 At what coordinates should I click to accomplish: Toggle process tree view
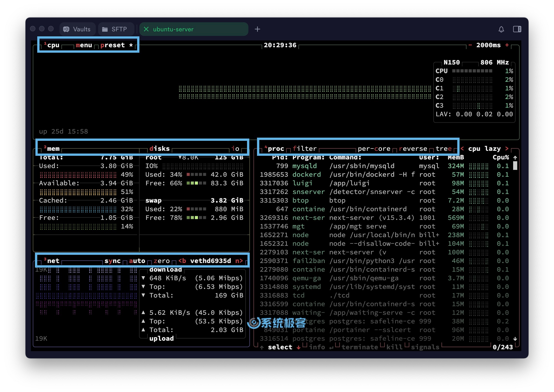click(x=443, y=149)
